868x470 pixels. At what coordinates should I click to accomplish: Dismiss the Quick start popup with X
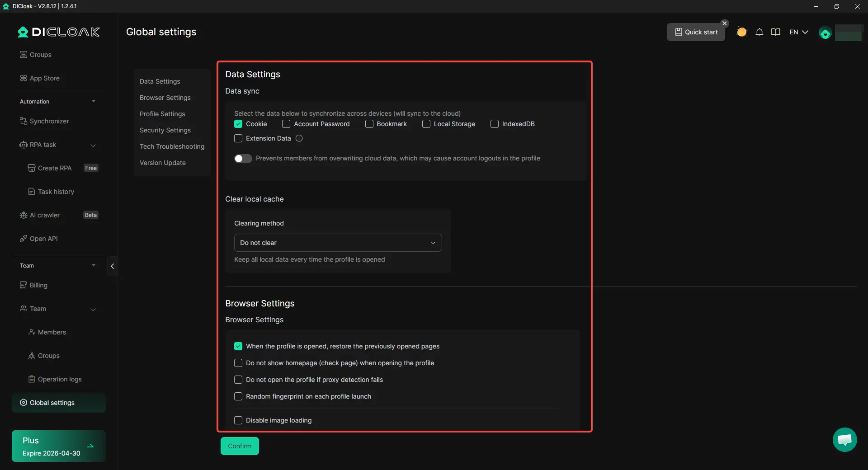[725, 23]
